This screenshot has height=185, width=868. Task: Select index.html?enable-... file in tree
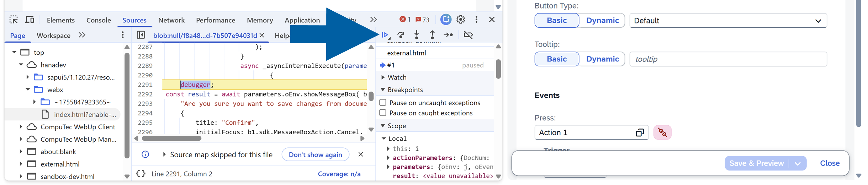[x=85, y=114]
